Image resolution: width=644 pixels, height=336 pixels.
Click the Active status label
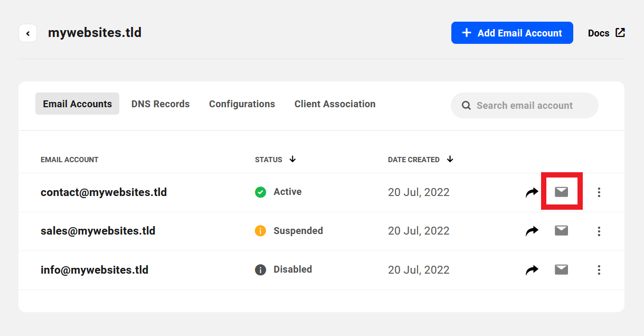[288, 192]
